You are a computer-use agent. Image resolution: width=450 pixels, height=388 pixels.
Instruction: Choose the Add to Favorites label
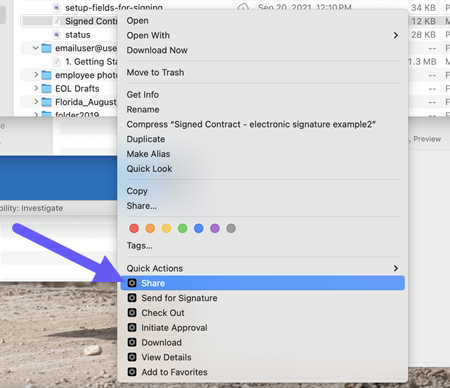[174, 372]
